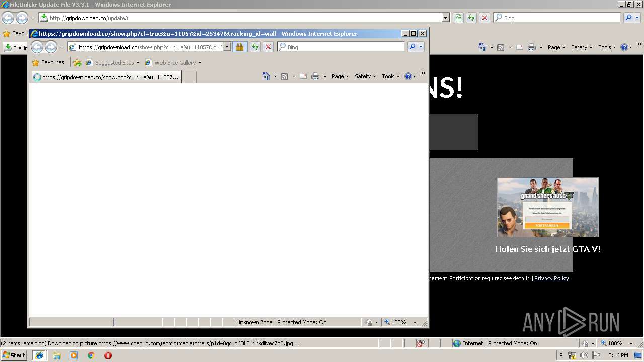Expand popup address bar dropdown
This screenshot has height=362, width=644.
point(227,47)
